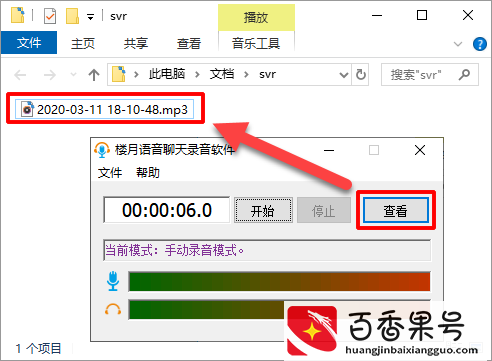
Task: Go back with the back arrow
Action: point(20,75)
